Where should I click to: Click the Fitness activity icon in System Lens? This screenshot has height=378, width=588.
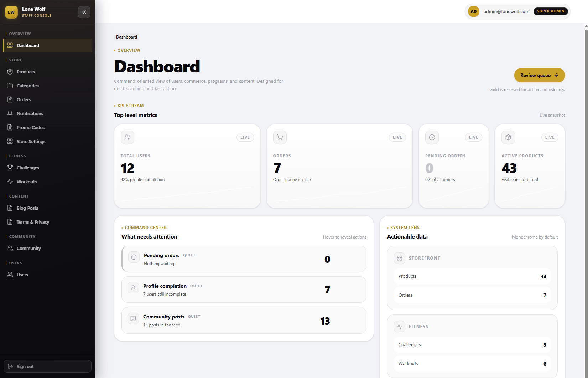pos(400,326)
